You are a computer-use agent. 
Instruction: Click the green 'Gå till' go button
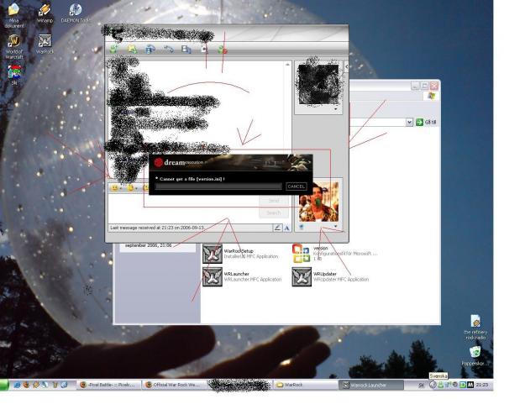(426, 123)
